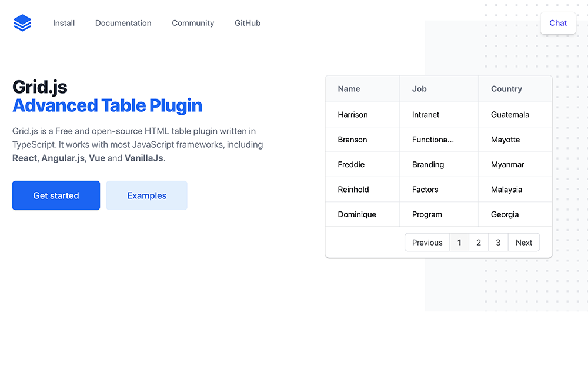
Task: Visit the Community section
Action: (x=193, y=23)
